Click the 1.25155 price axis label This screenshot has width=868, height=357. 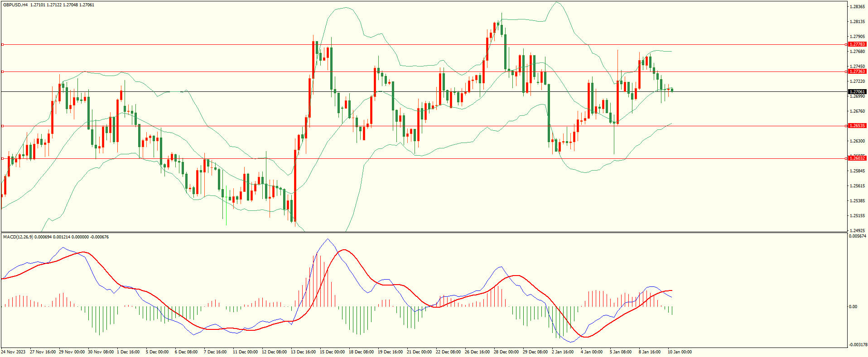858,216
